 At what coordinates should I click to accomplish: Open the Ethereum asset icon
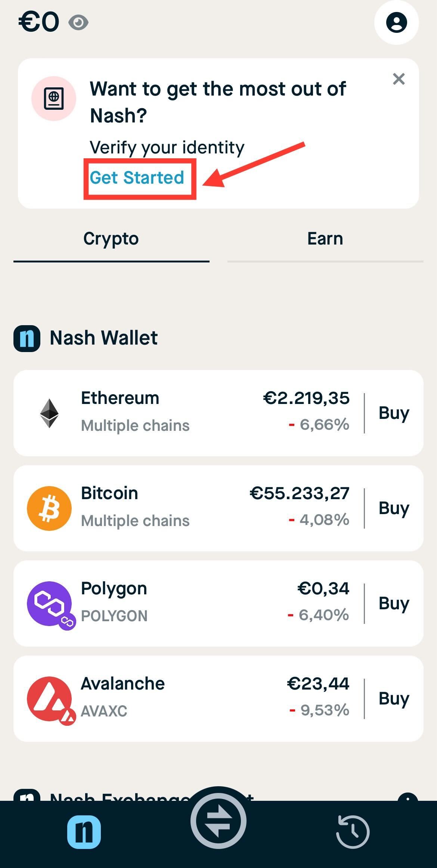49,413
